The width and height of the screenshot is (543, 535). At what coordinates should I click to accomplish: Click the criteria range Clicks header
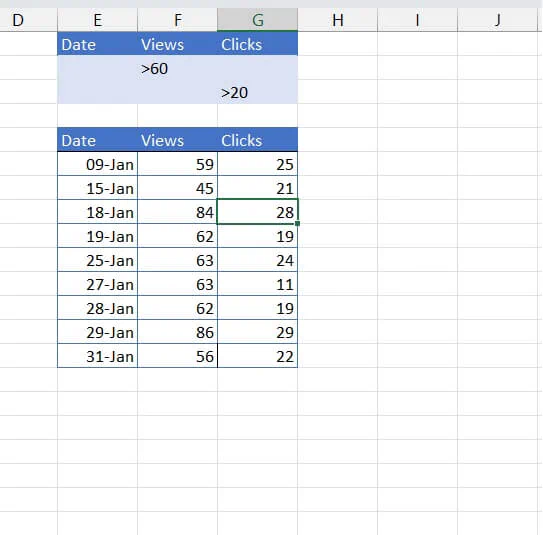tap(257, 44)
